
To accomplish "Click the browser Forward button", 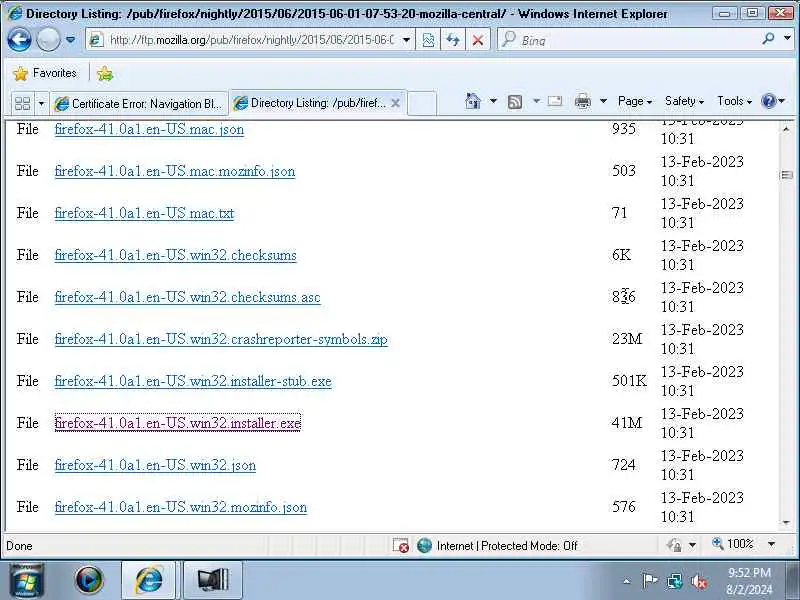I will click(x=48, y=40).
